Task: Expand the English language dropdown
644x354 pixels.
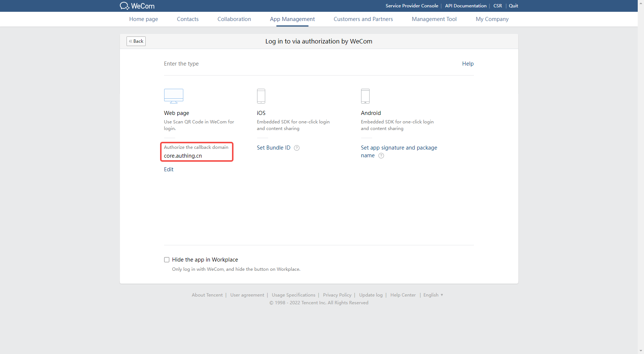Action: click(433, 295)
